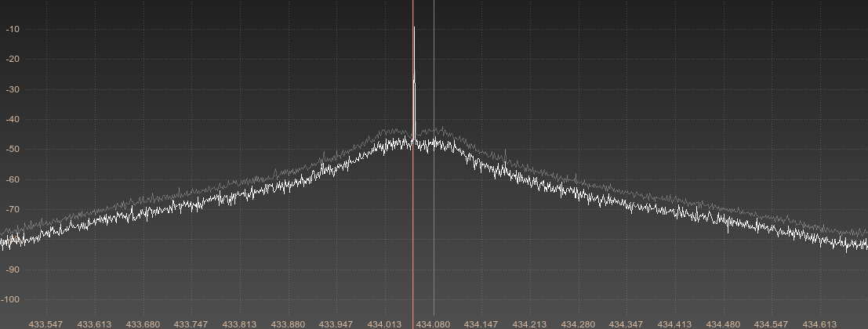
Task: Select 434.613 on the frequency scale
Action: (820, 324)
